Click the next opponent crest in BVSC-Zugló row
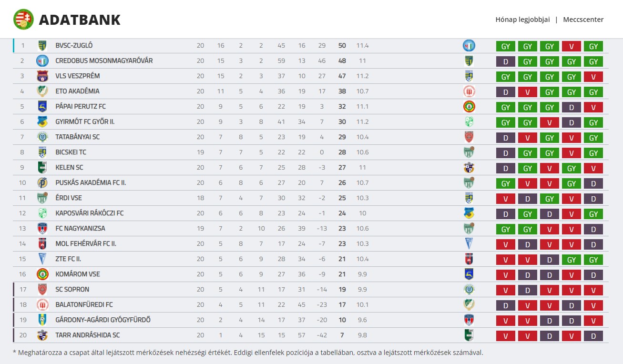 pyautogui.click(x=469, y=46)
